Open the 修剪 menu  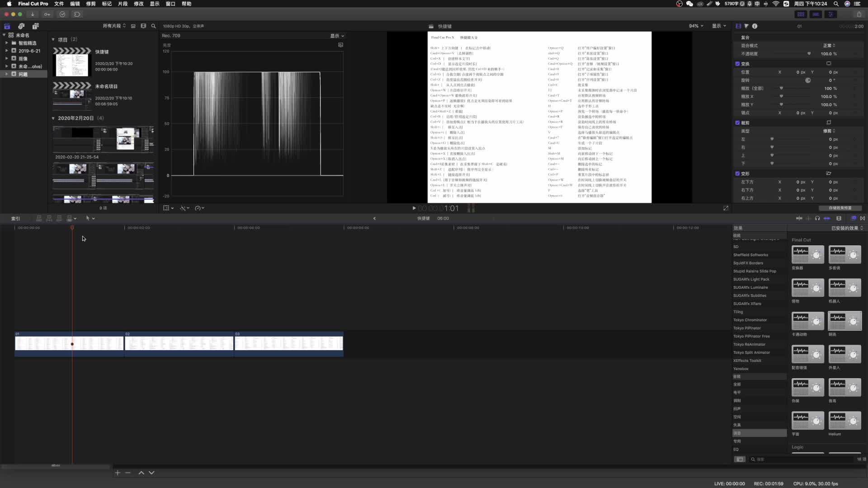click(91, 4)
